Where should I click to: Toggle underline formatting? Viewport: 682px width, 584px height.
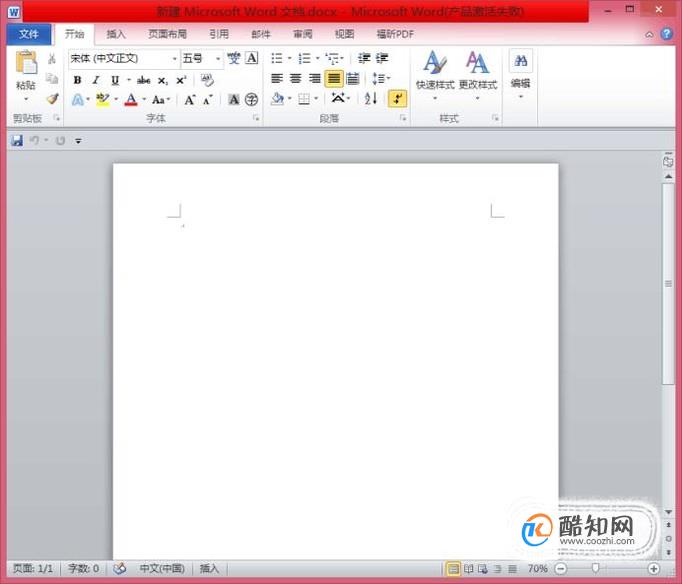[115, 80]
